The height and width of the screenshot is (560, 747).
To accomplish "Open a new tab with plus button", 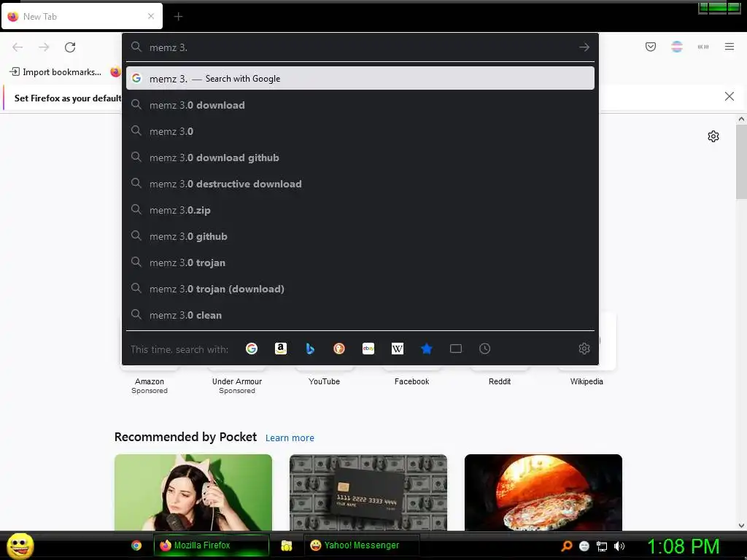I will pyautogui.click(x=178, y=17).
